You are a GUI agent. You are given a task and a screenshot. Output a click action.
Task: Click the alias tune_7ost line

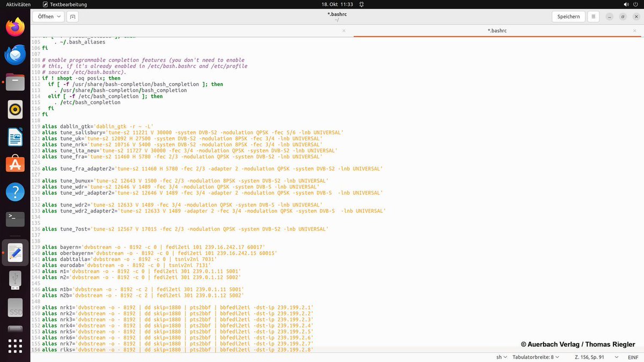[x=185, y=229]
